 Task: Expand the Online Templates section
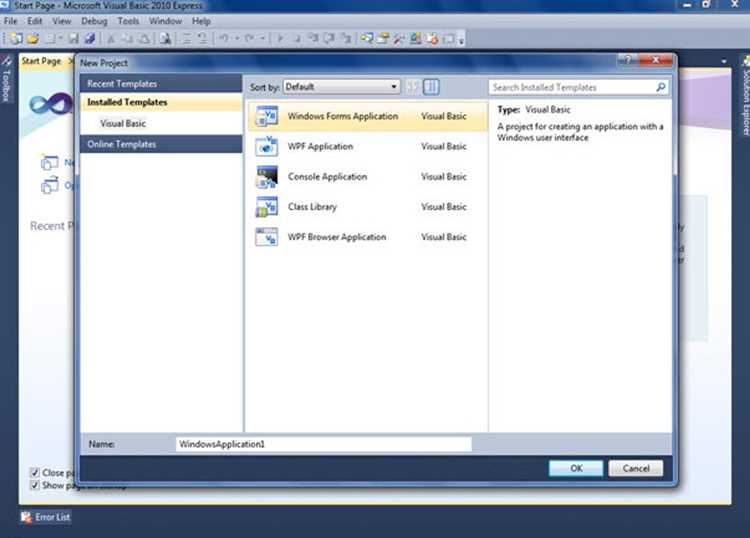pyautogui.click(x=161, y=144)
